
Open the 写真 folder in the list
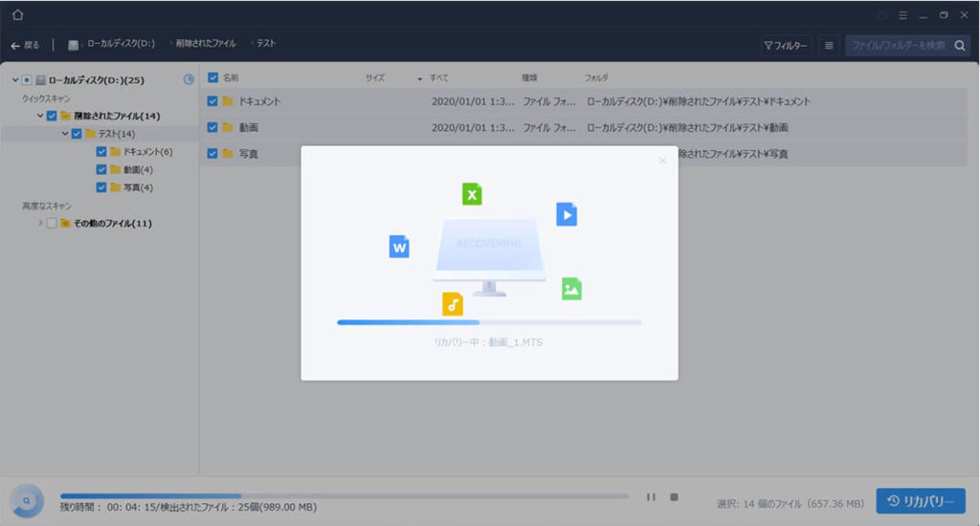pos(240,154)
